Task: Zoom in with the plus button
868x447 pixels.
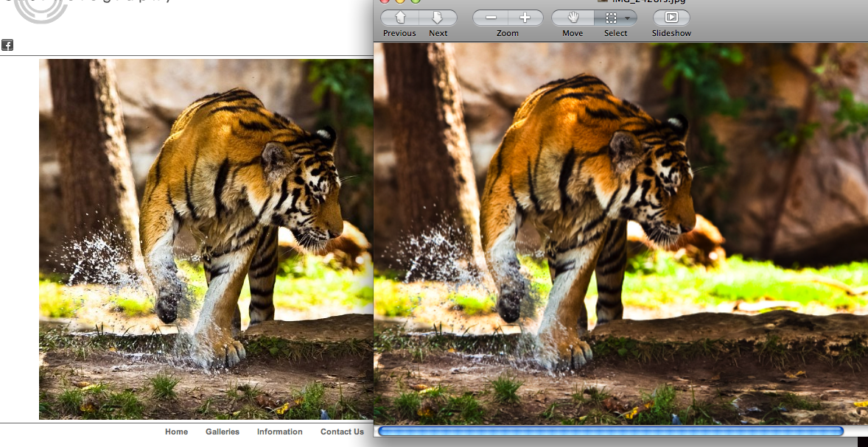Action: click(525, 18)
